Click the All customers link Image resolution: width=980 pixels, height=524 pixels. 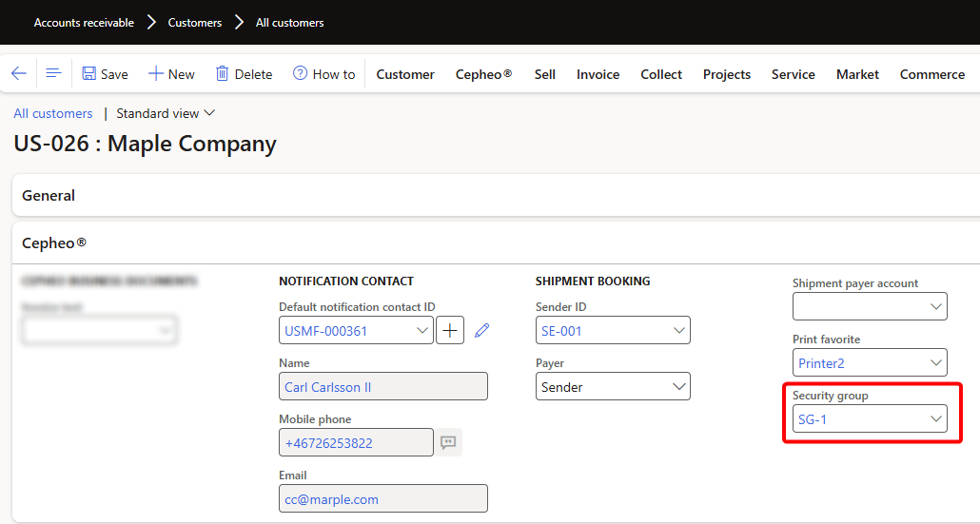[x=53, y=113]
